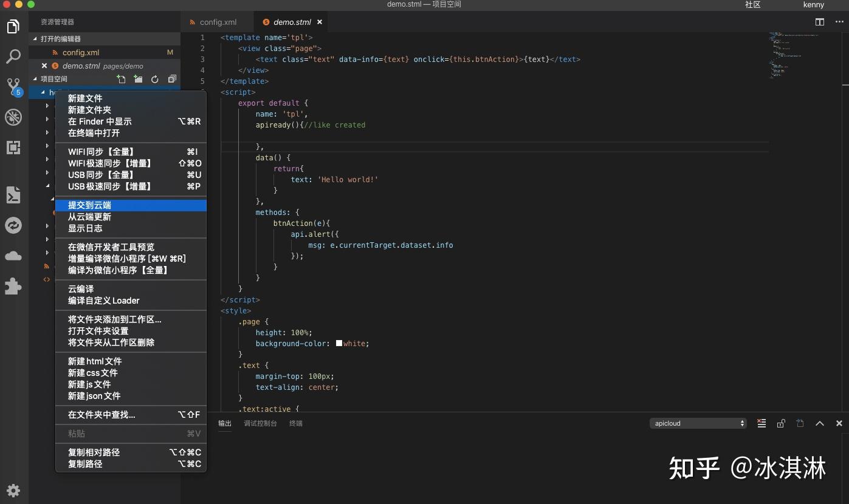
Task: Choose WIFI同步【全量】 menu entry
Action: click(x=131, y=152)
